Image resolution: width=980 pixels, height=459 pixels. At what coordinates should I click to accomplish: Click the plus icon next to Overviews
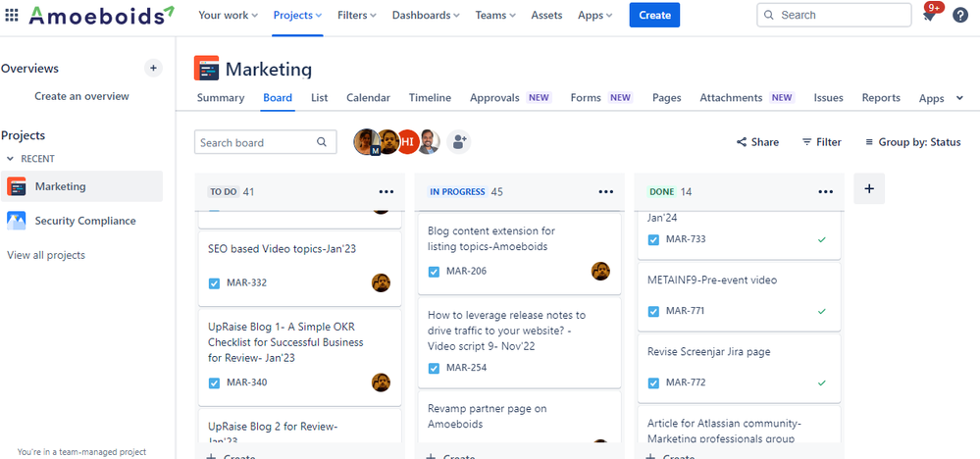click(153, 68)
